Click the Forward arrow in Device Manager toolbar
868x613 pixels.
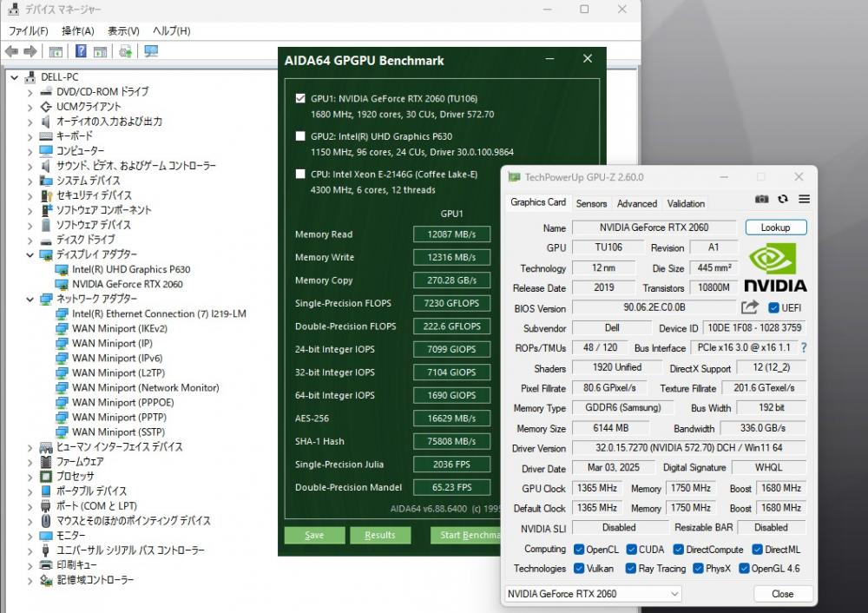(30, 51)
